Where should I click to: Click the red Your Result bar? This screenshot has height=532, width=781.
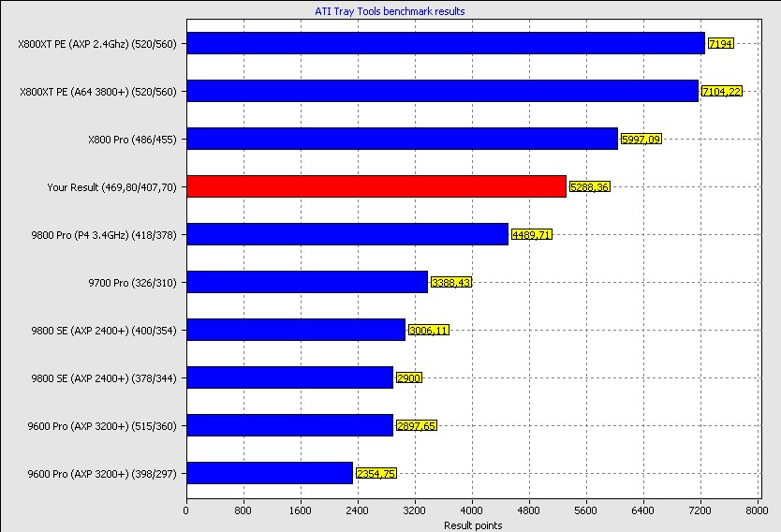(x=376, y=186)
